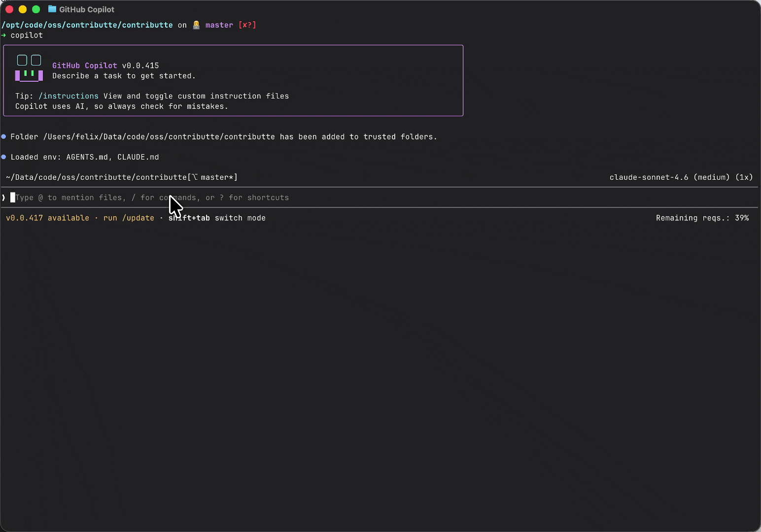Viewport: 761px width, 532px height.
Task: Click the blue bullet next to Loaded env
Action: (4, 157)
